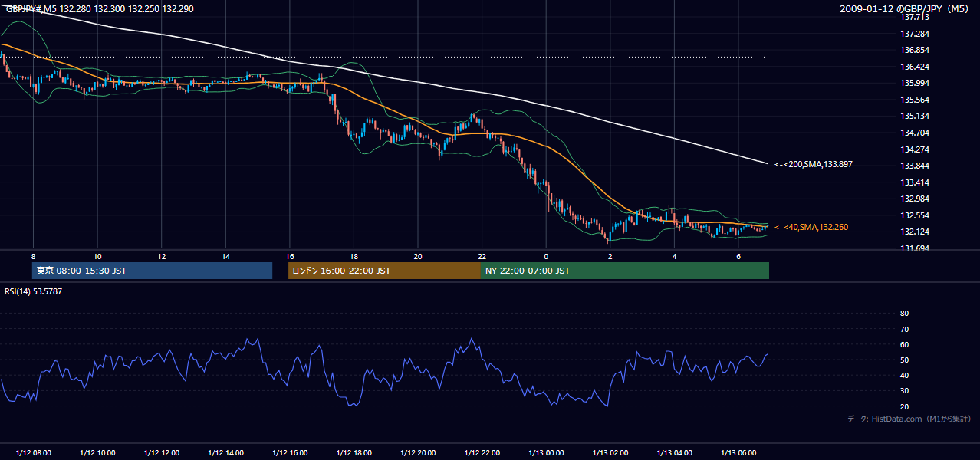Click the RSI scale level 70
The width and height of the screenshot is (980, 460).
click(x=904, y=329)
